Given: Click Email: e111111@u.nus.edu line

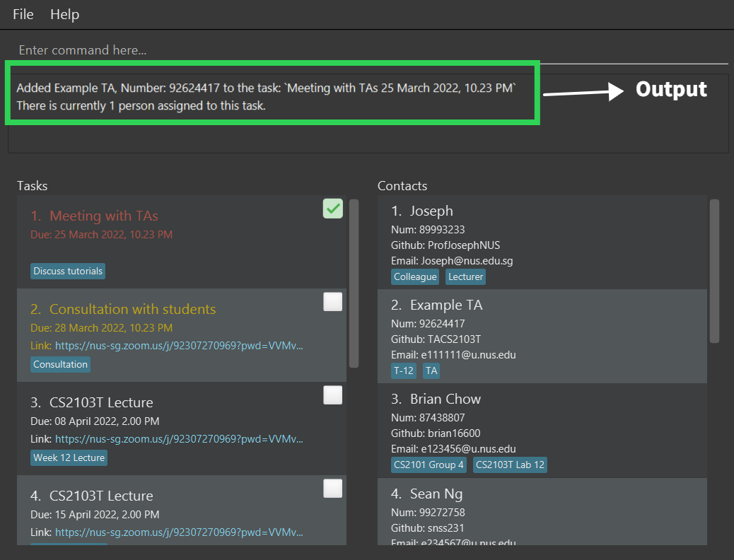Looking at the screenshot, I should coord(453,355).
